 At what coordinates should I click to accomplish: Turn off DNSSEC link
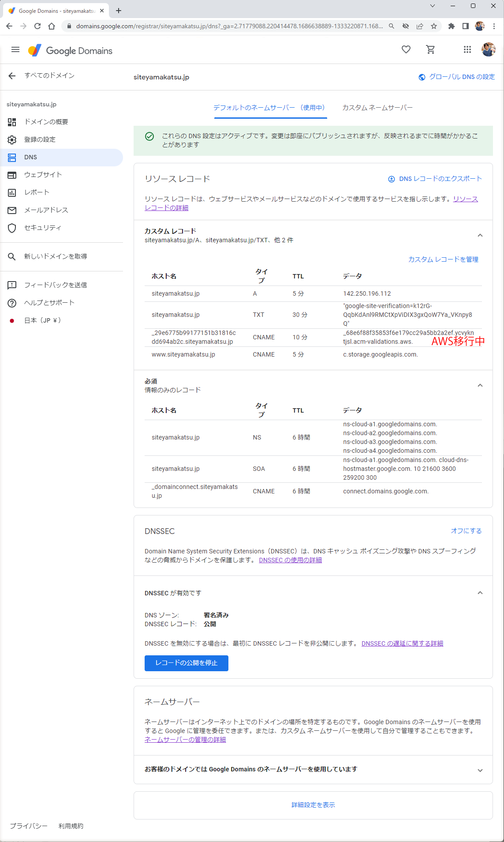tap(466, 531)
